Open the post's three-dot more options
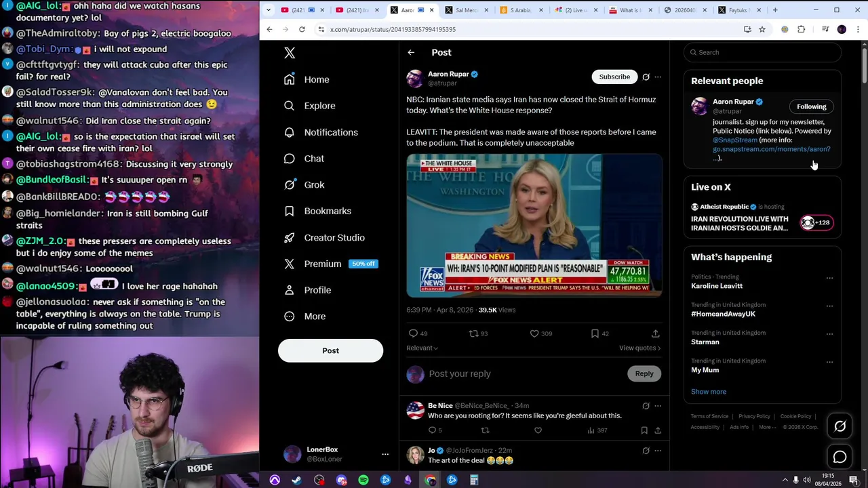This screenshot has width=868, height=488. (658, 77)
